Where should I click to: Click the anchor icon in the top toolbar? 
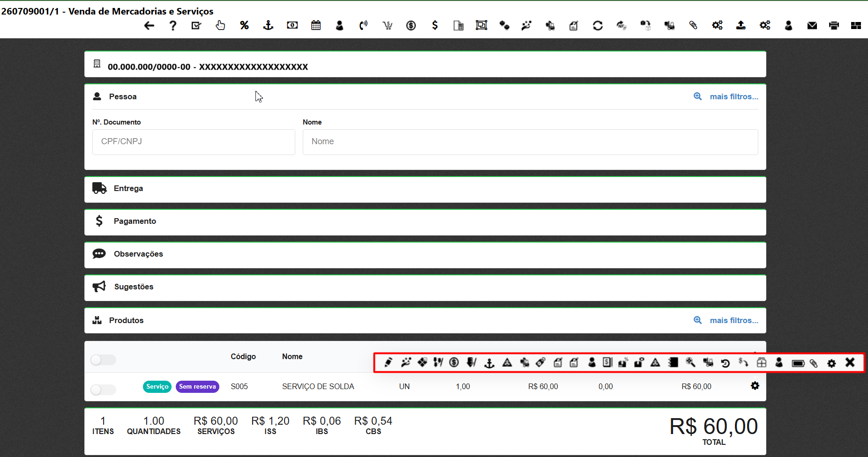(x=268, y=25)
